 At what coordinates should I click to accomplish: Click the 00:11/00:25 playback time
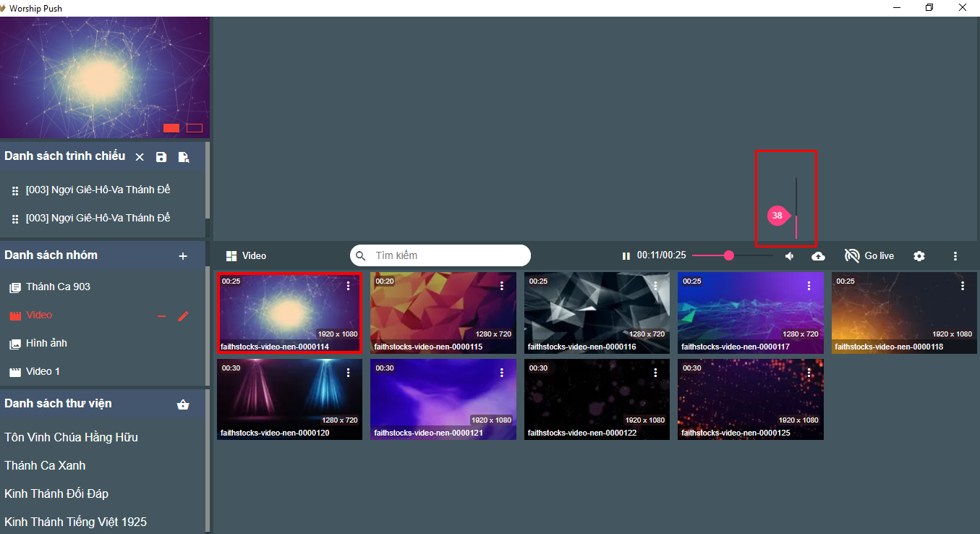661,256
